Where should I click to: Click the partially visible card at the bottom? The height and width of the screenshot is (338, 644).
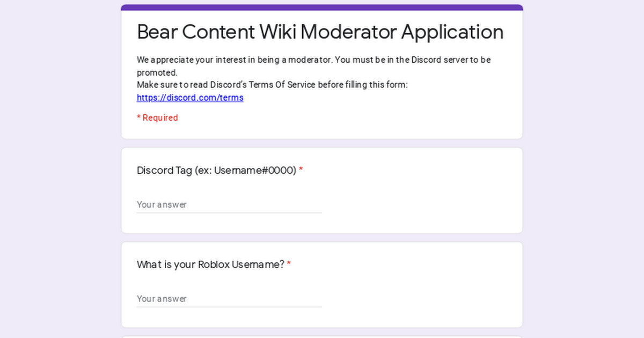tap(322, 336)
